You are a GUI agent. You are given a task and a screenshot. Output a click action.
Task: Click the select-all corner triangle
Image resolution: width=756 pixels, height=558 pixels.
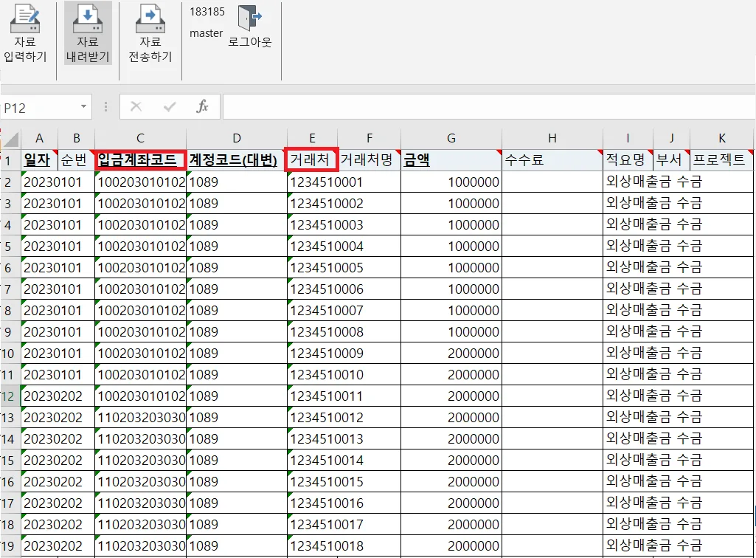coord(10,139)
